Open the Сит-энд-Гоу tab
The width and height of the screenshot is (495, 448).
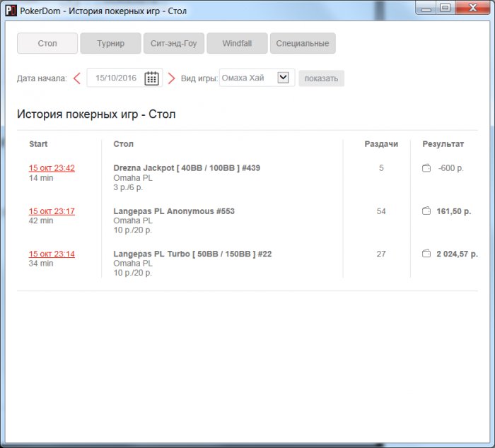174,43
